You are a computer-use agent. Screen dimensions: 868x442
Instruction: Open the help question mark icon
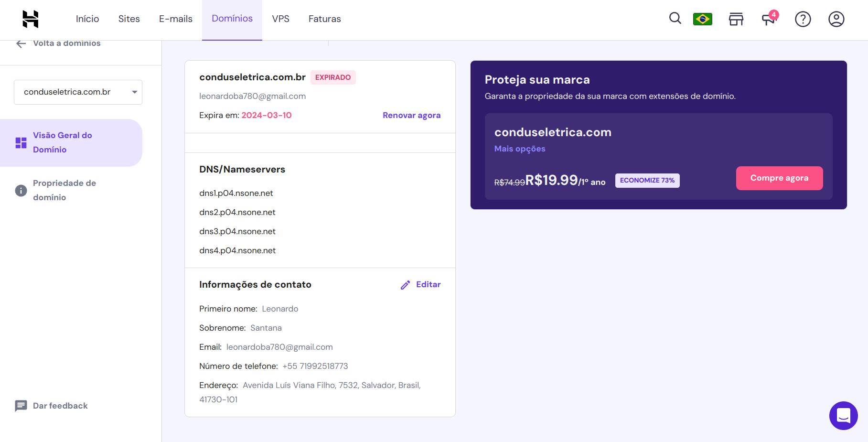click(x=803, y=19)
